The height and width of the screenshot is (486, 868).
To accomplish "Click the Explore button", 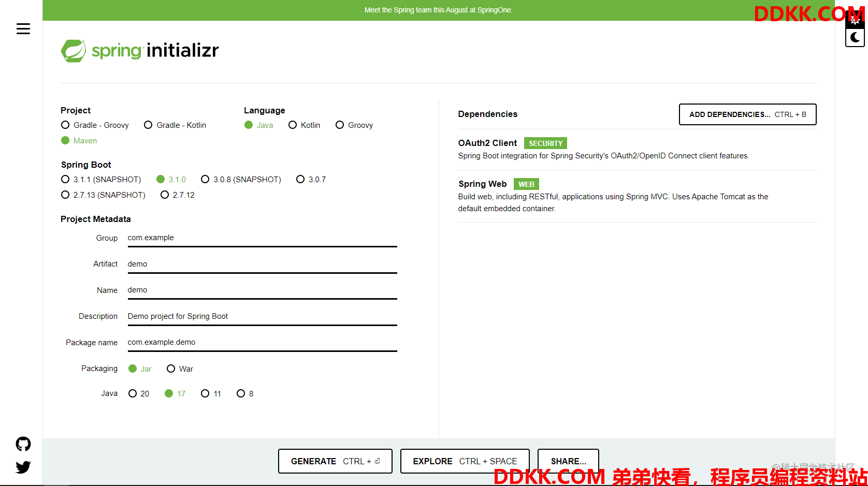I will 465,461.
